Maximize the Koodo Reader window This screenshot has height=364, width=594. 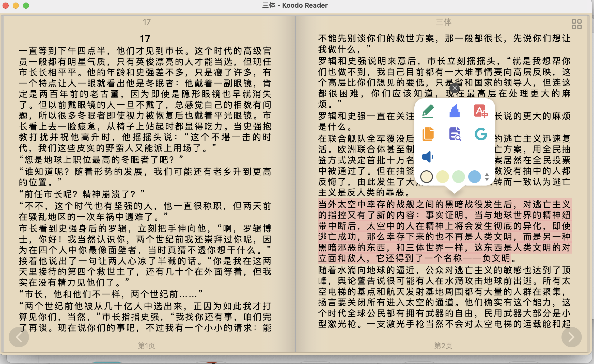[x=26, y=5]
